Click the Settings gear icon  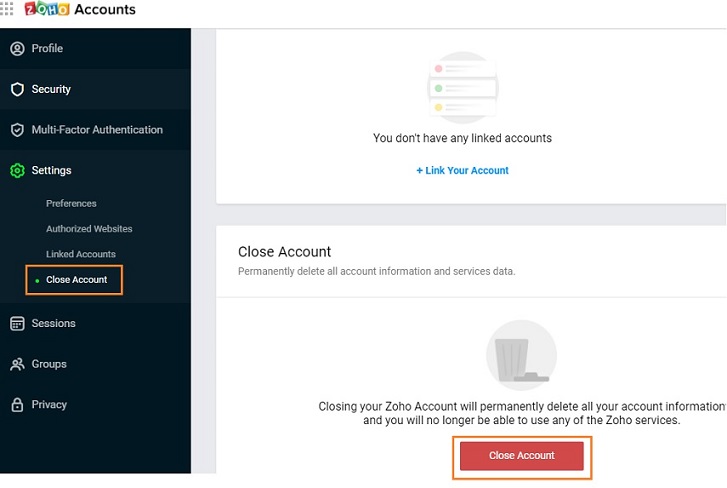(17, 171)
